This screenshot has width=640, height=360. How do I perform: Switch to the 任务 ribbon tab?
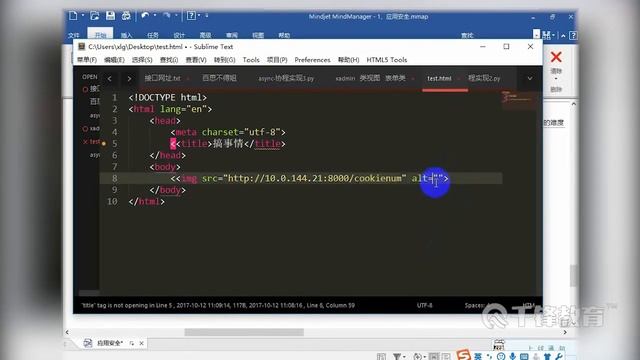click(153, 35)
